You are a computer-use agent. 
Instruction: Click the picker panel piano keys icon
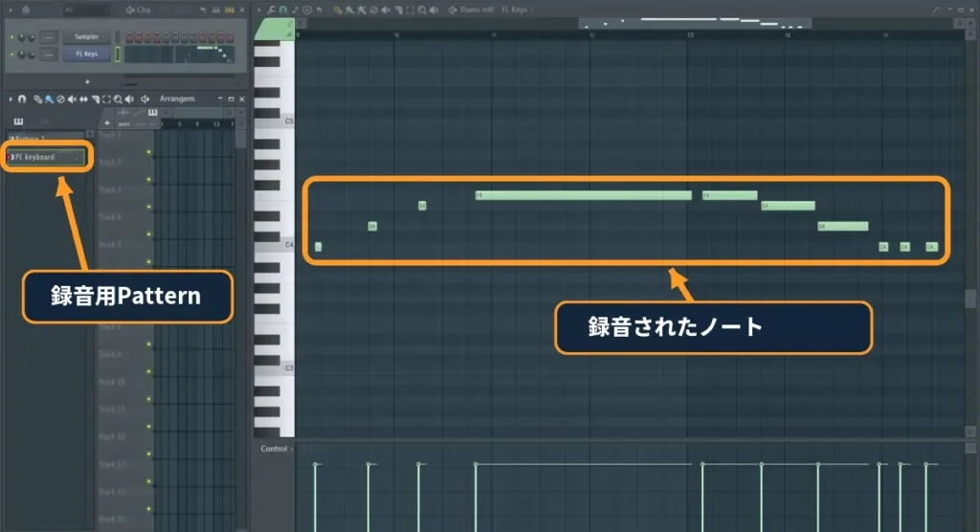click(x=18, y=122)
